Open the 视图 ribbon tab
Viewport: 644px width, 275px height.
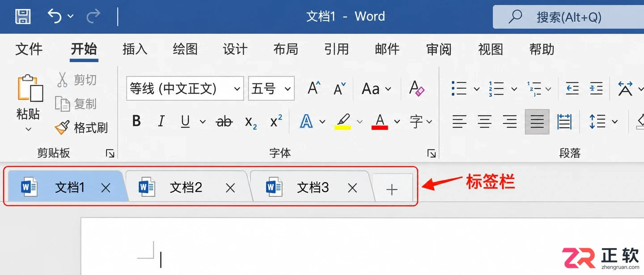click(x=491, y=49)
